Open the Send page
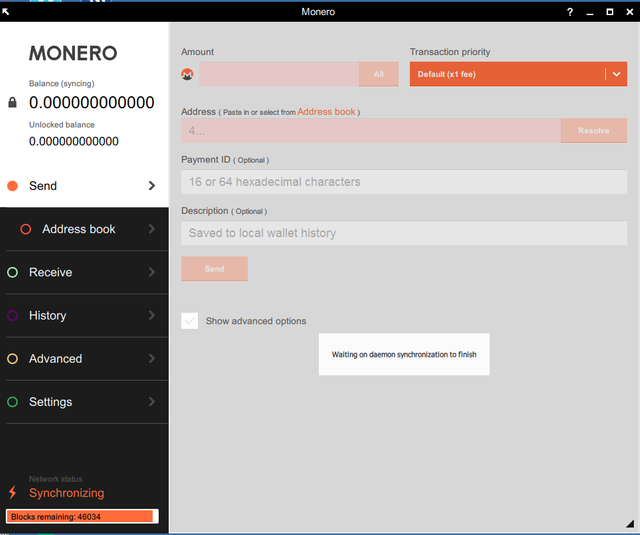Screen dimensions: 640x535 (84, 186)
